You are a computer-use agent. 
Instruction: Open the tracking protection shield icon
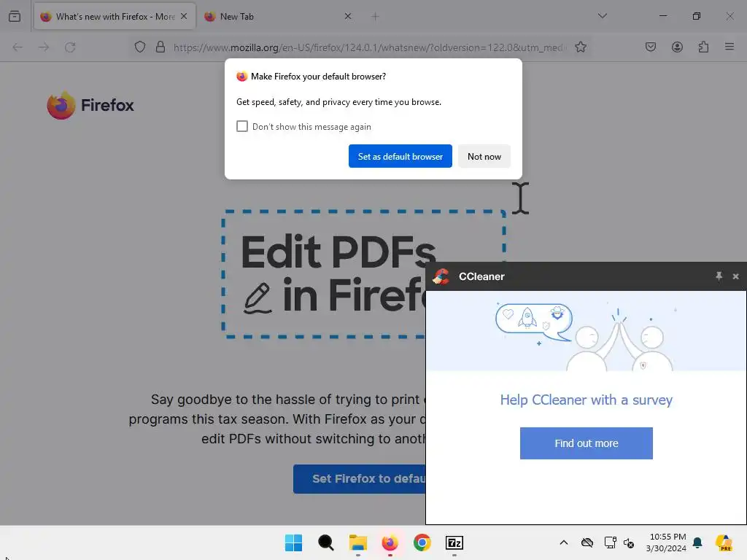pyautogui.click(x=139, y=47)
